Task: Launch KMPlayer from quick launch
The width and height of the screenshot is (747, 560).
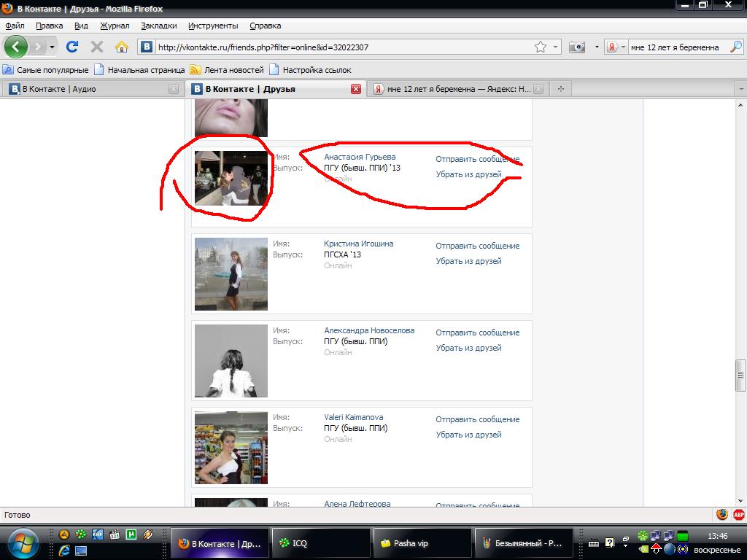Action: [x=98, y=534]
